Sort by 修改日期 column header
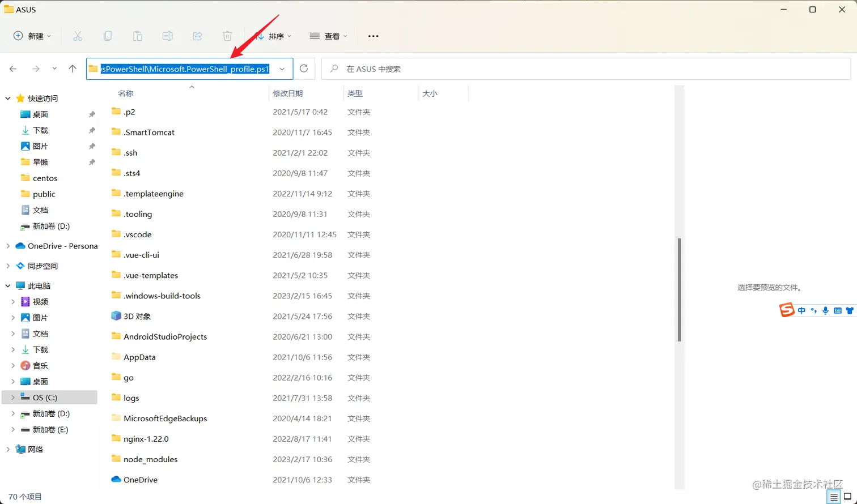857x504 pixels. [288, 93]
